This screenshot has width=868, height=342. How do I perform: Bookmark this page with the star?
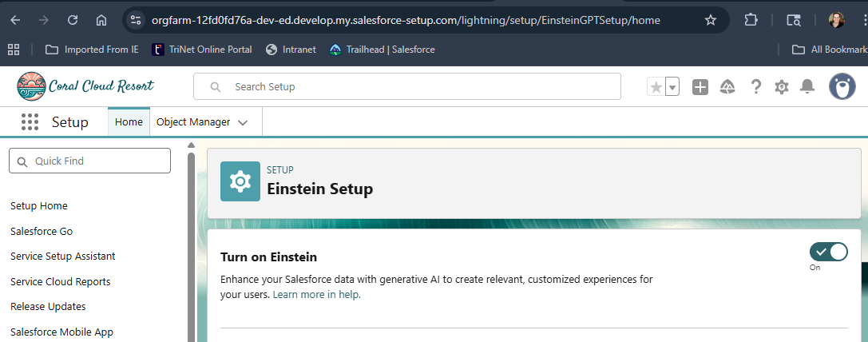[711, 19]
